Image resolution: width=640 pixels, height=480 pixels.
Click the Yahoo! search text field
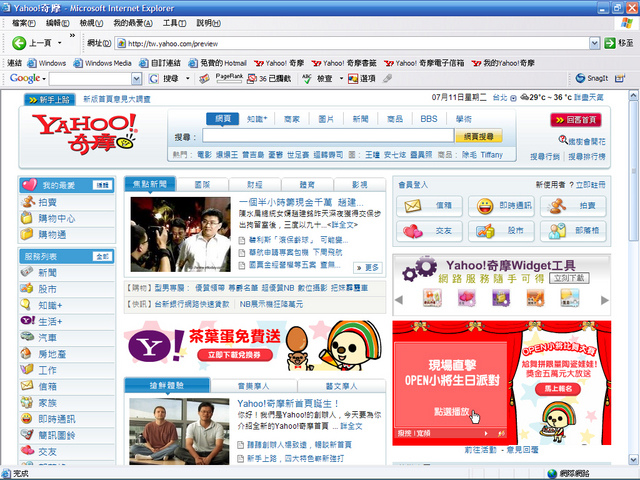tap(328, 136)
